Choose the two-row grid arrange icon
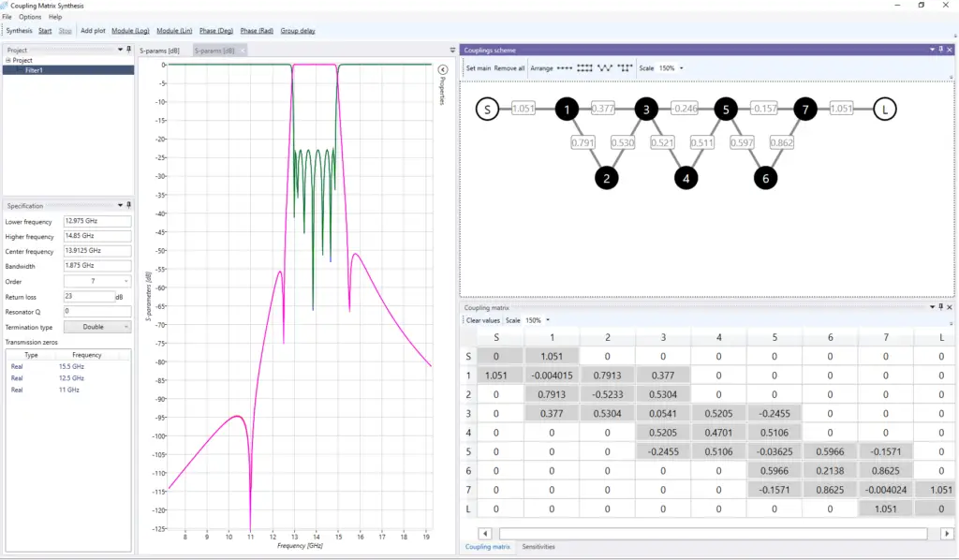Screen dimensions: 959x560 [585, 68]
